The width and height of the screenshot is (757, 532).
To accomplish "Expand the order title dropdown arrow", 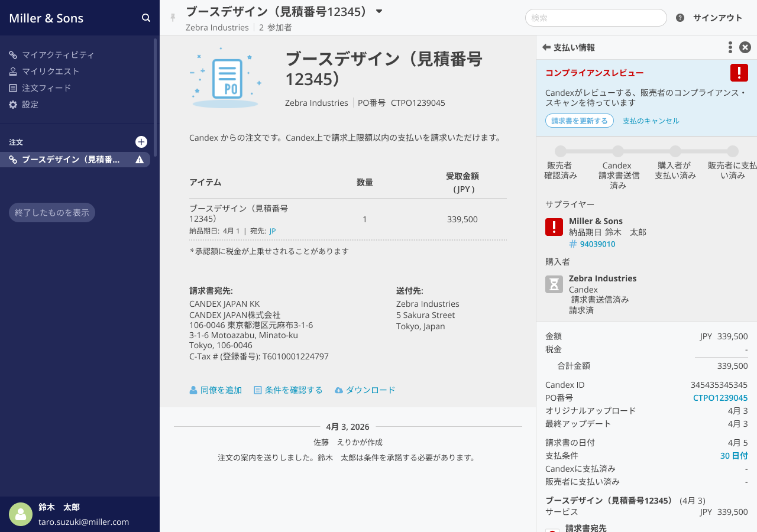I will pyautogui.click(x=379, y=11).
